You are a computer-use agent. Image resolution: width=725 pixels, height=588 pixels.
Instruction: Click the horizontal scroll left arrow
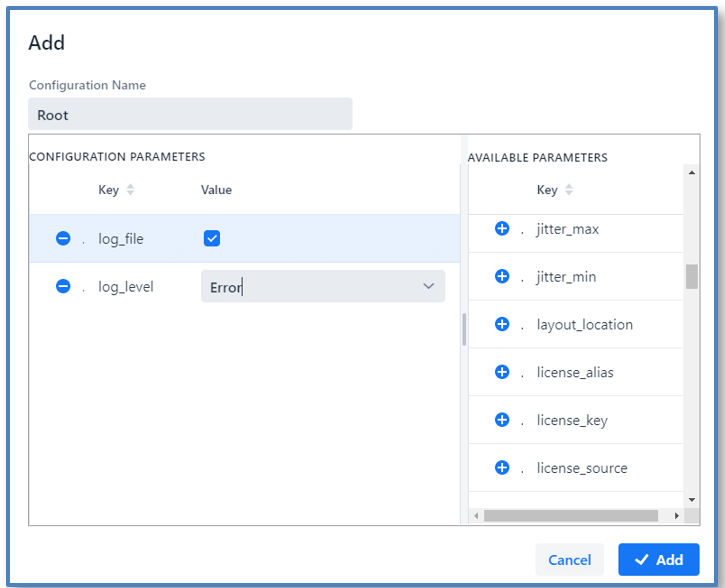point(476,515)
